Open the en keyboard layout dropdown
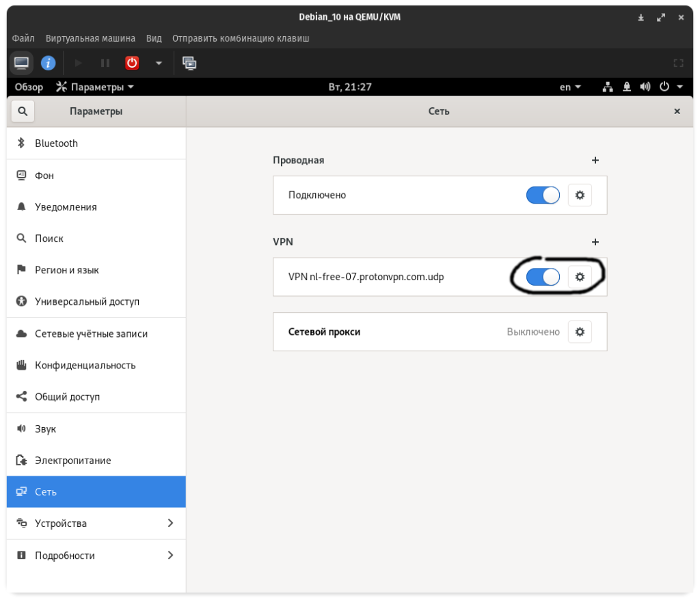This screenshot has height=600, width=700. [x=570, y=87]
